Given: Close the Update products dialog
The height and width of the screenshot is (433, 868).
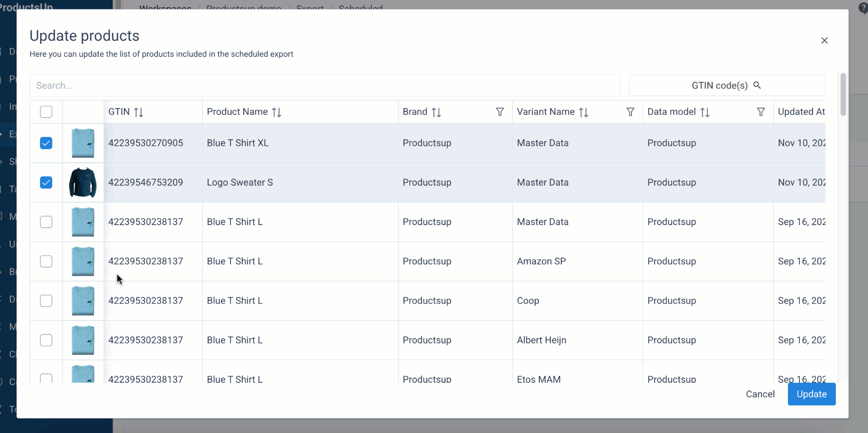Looking at the screenshot, I should point(824,41).
